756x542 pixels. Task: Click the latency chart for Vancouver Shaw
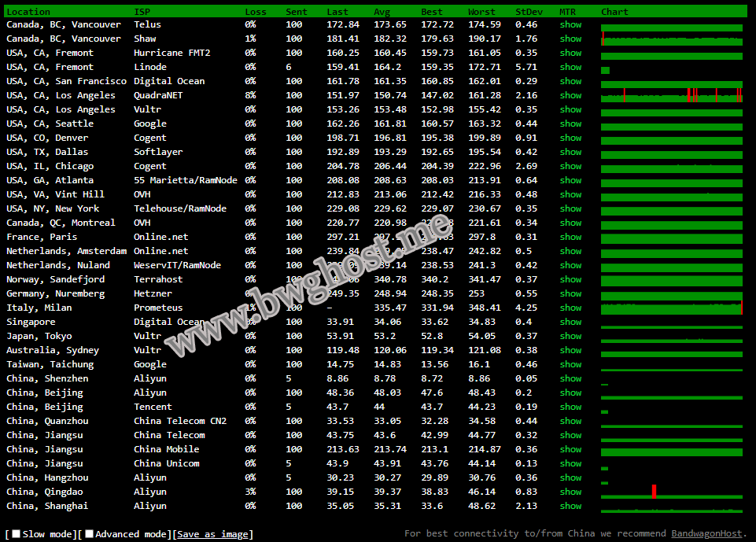(x=672, y=39)
